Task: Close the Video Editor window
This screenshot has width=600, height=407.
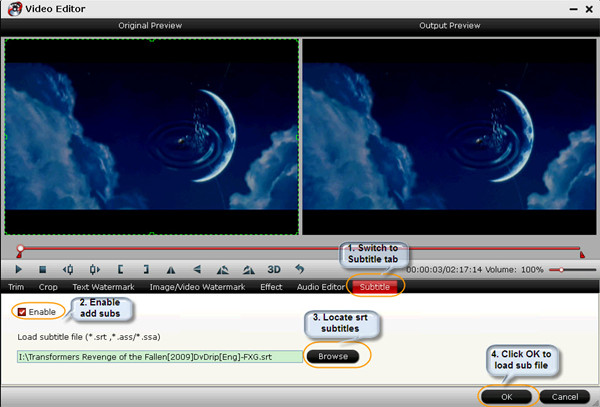Action: coord(589,9)
